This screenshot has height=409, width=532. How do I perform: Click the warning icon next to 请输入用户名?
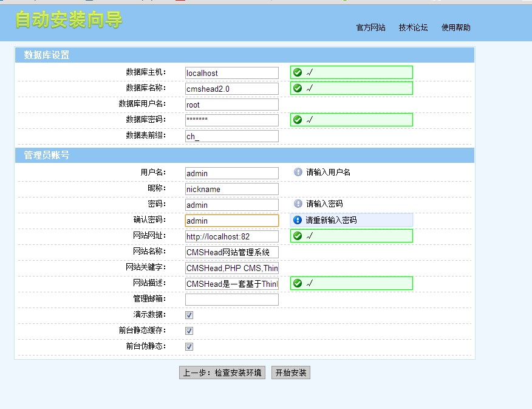298,172
